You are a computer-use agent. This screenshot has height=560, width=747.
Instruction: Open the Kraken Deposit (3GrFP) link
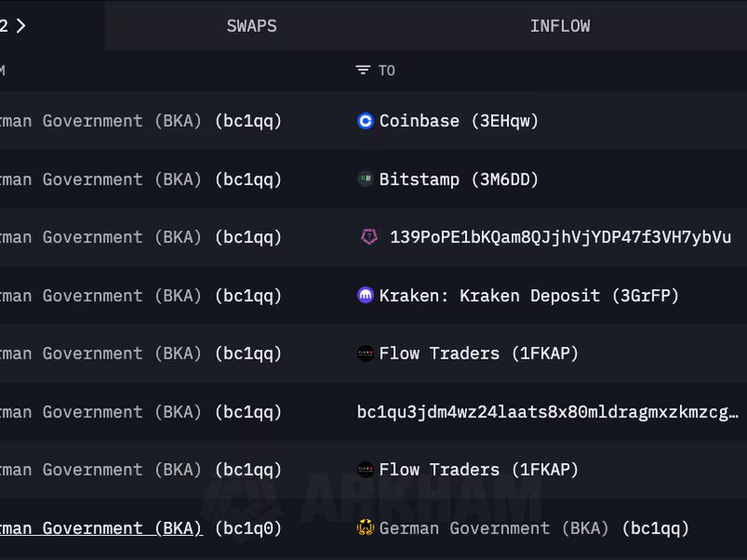point(529,296)
